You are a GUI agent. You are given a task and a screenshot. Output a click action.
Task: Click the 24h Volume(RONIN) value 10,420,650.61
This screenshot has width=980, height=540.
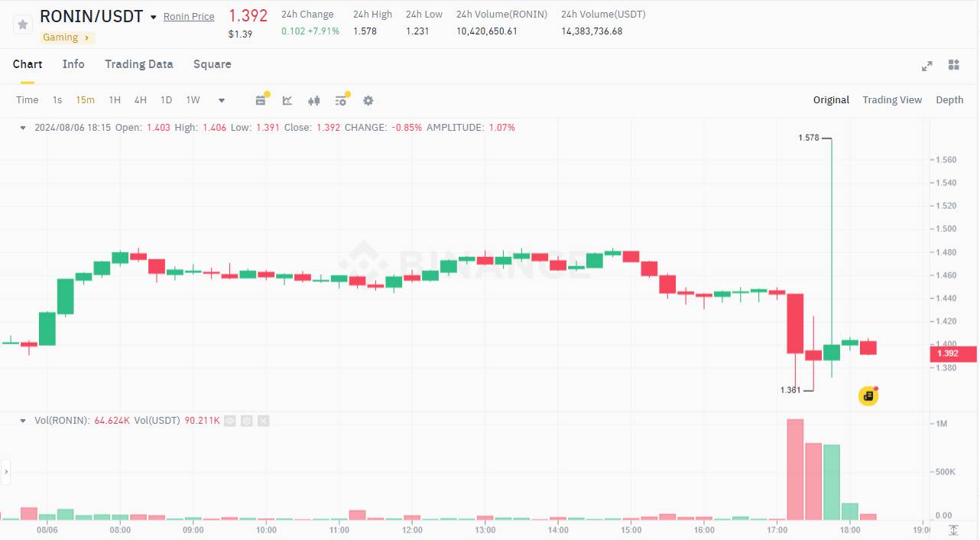[x=487, y=31]
